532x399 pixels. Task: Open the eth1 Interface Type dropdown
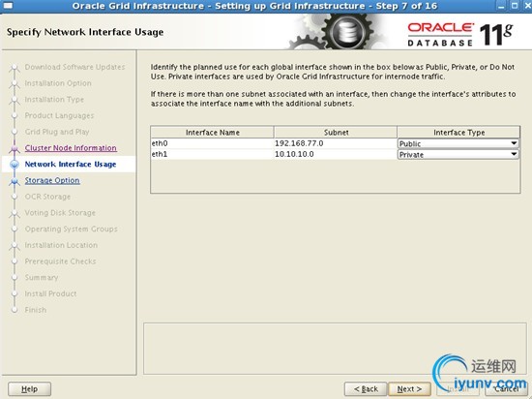tap(458, 155)
